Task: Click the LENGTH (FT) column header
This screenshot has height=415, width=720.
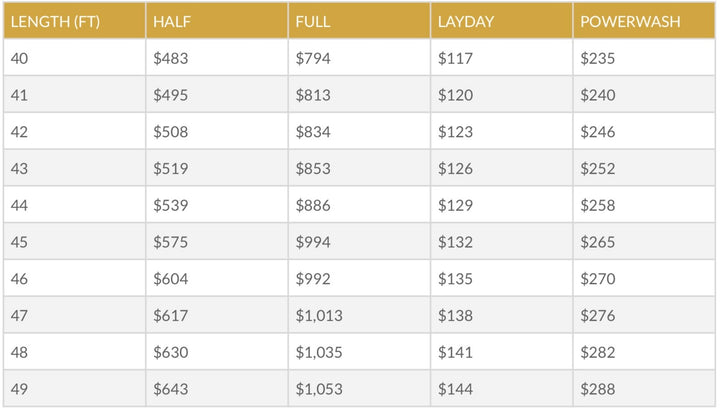Action: pos(54,21)
